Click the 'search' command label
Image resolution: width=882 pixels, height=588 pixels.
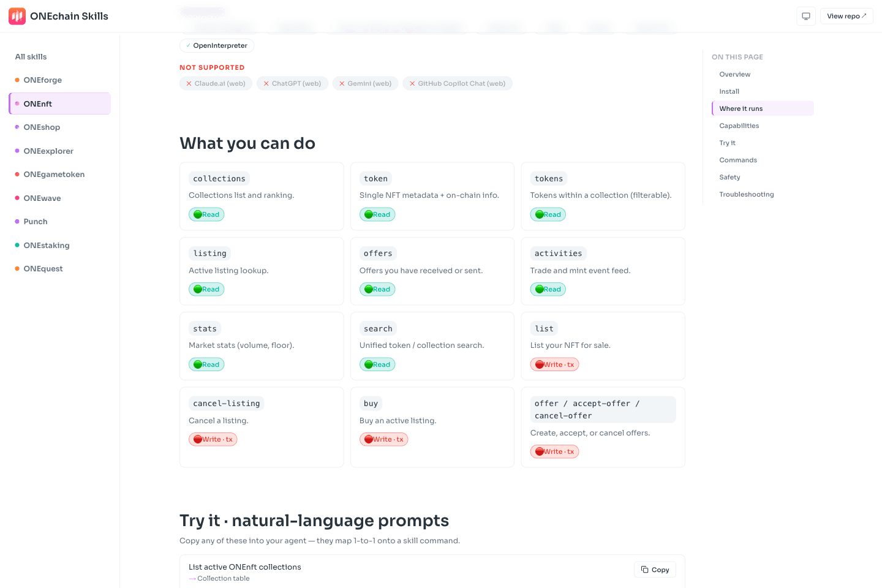(378, 329)
